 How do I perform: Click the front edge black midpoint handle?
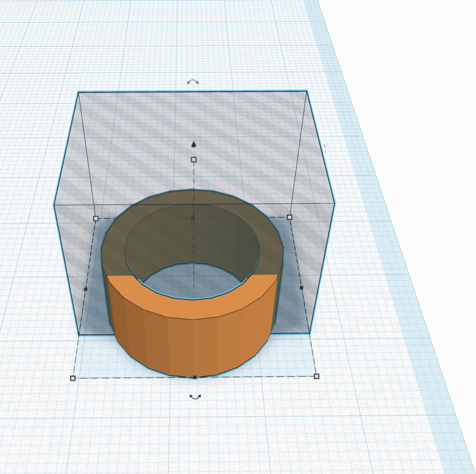pyautogui.click(x=195, y=377)
